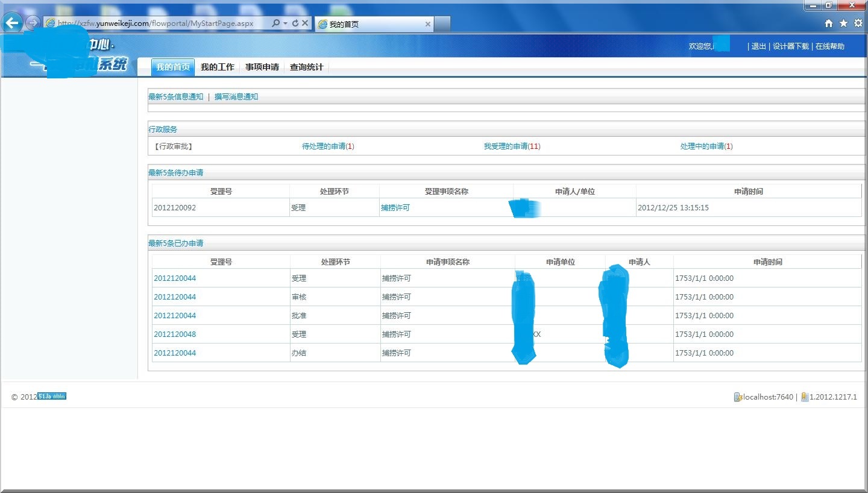Click 撰写消息通知 link

tap(236, 97)
